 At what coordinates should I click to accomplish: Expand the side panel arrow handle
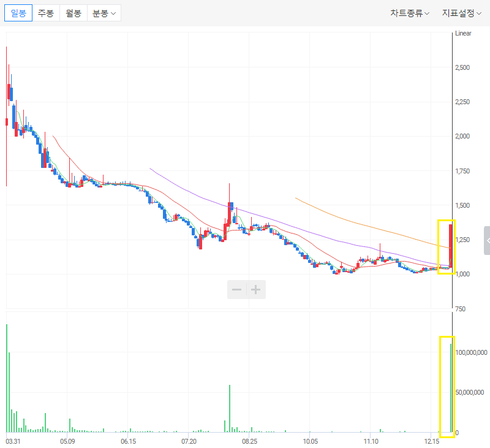tap(487, 240)
